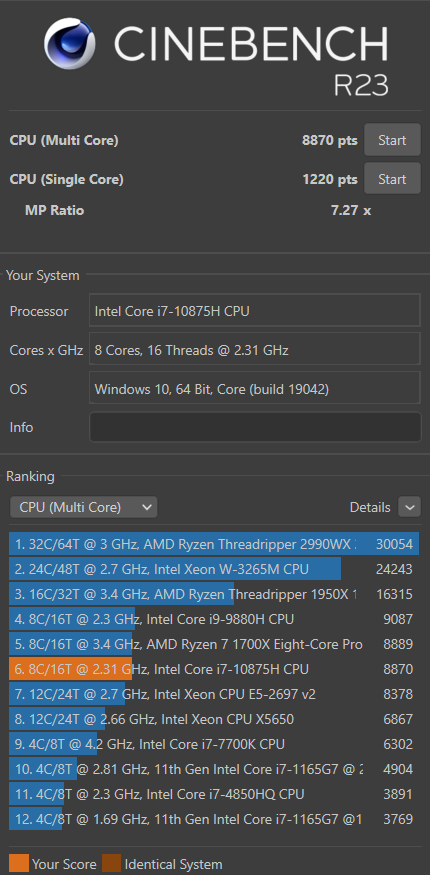Click the orange Your Score legend swatch
Screen dimensions: 430x875
19,864
